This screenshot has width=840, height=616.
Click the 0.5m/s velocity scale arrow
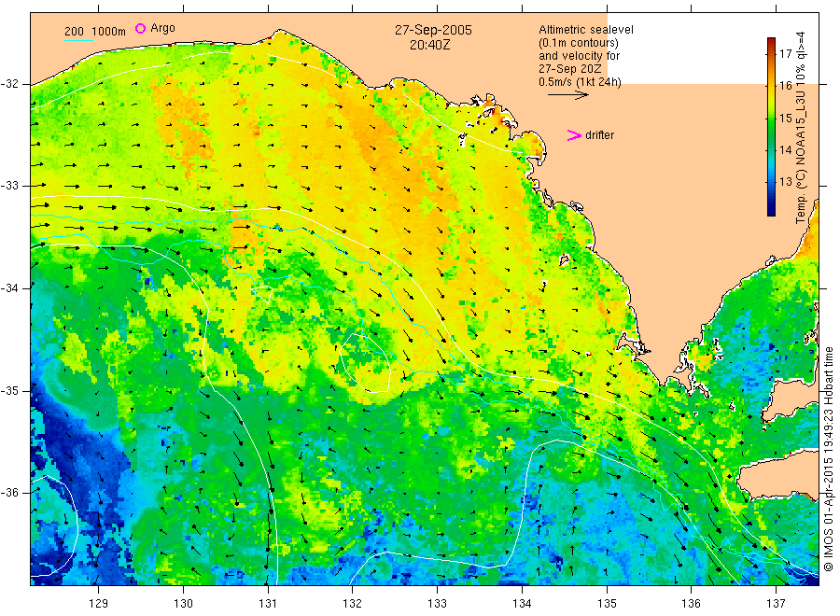click(x=567, y=95)
